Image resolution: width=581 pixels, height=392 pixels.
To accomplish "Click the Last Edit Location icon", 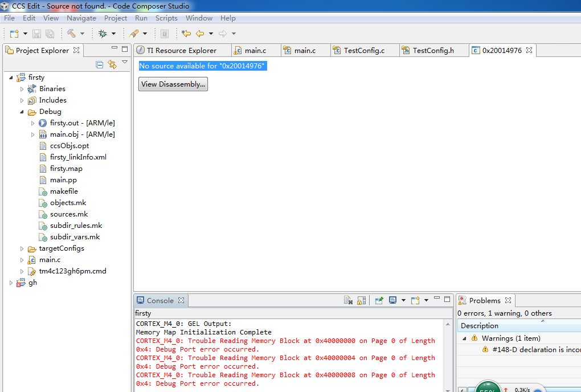I will (186, 34).
